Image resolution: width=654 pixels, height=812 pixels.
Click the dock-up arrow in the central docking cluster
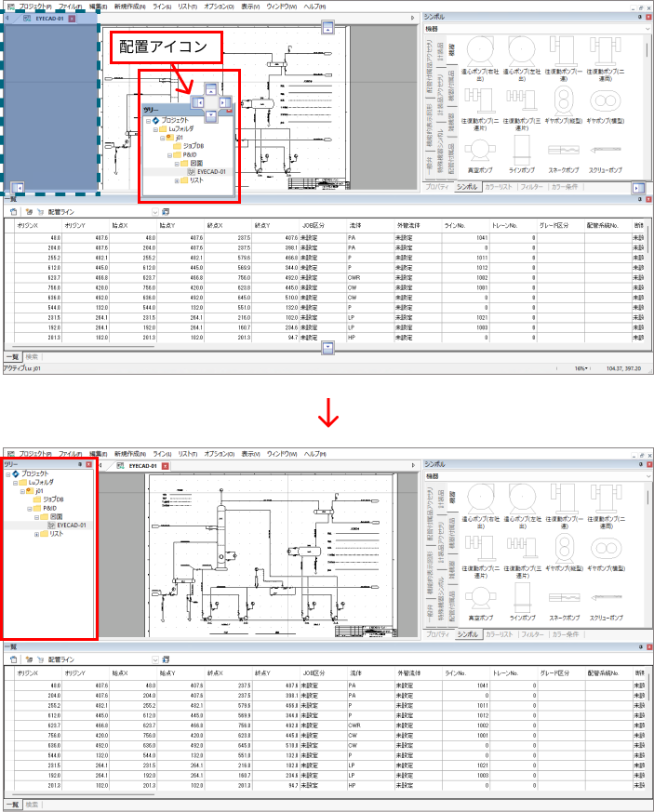click(211, 89)
